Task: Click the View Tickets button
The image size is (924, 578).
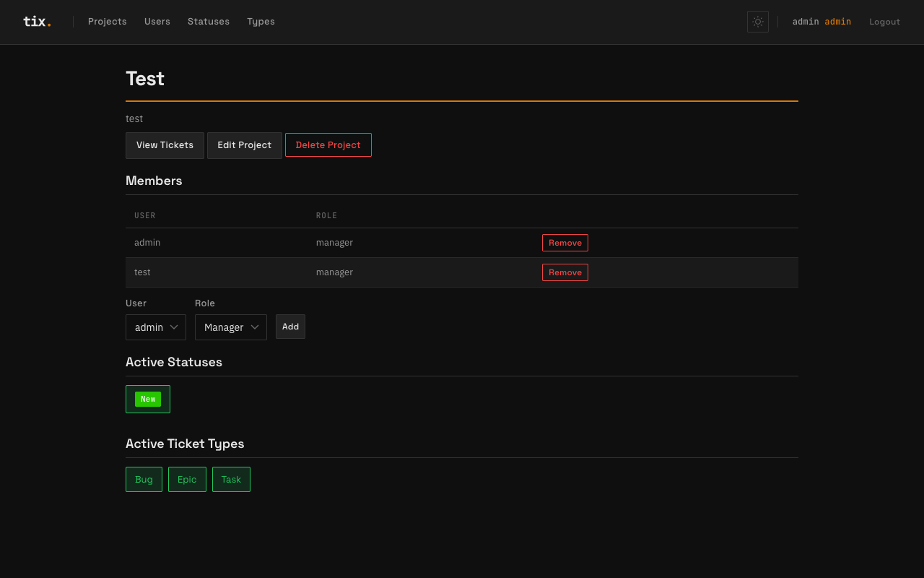Action: click(x=165, y=145)
